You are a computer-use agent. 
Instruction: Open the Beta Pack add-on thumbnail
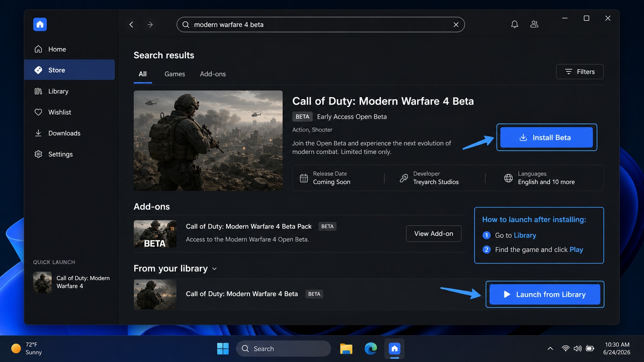[x=155, y=234]
